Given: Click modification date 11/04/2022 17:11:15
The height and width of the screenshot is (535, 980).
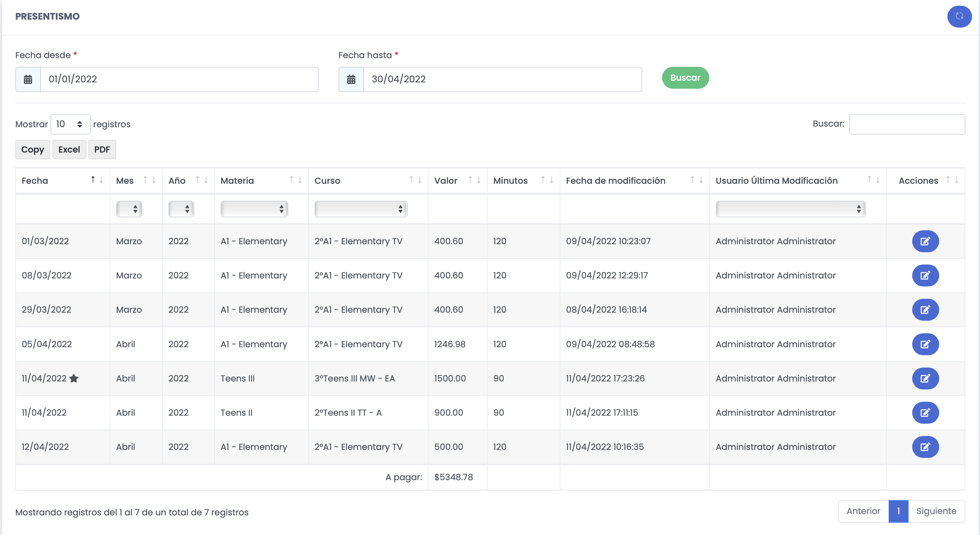Looking at the screenshot, I should pyautogui.click(x=602, y=413).
